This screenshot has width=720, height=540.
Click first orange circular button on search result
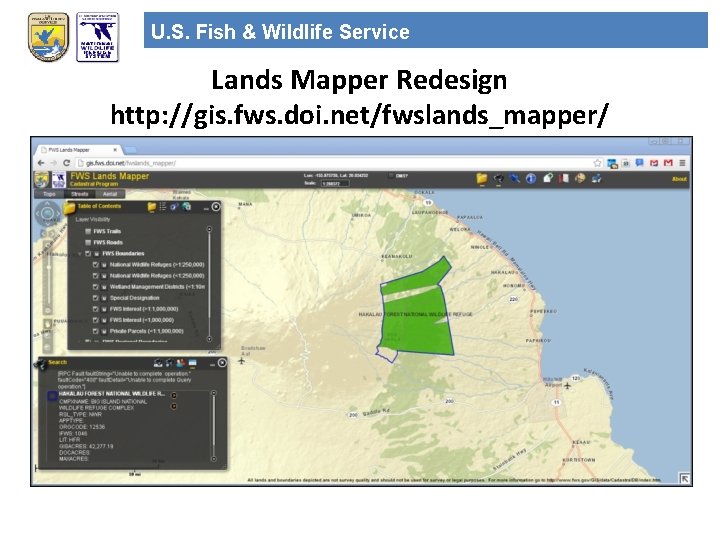tap(174, 395)
